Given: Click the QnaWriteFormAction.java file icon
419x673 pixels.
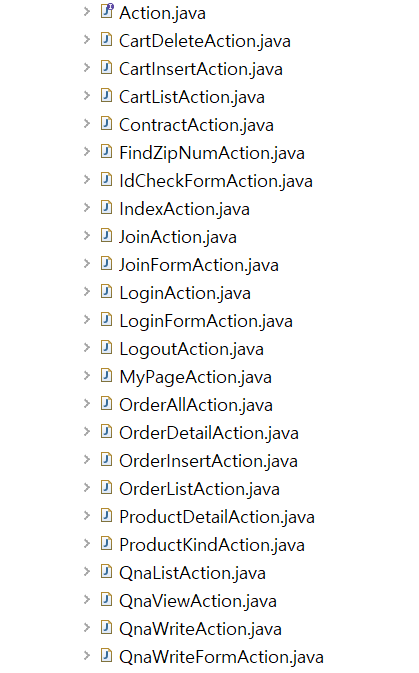Looking at the screenshot, I should (x=106, y=655).
